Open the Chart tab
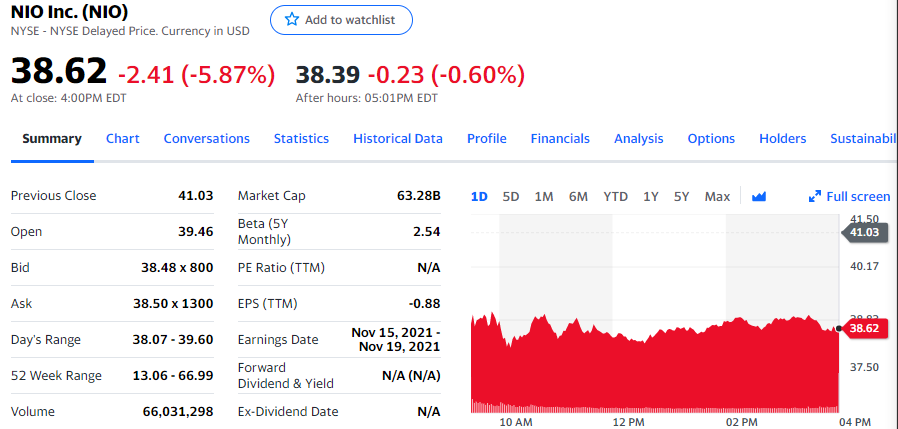Image resolution: width=898 pixels, height=429 pixels. 123,138
